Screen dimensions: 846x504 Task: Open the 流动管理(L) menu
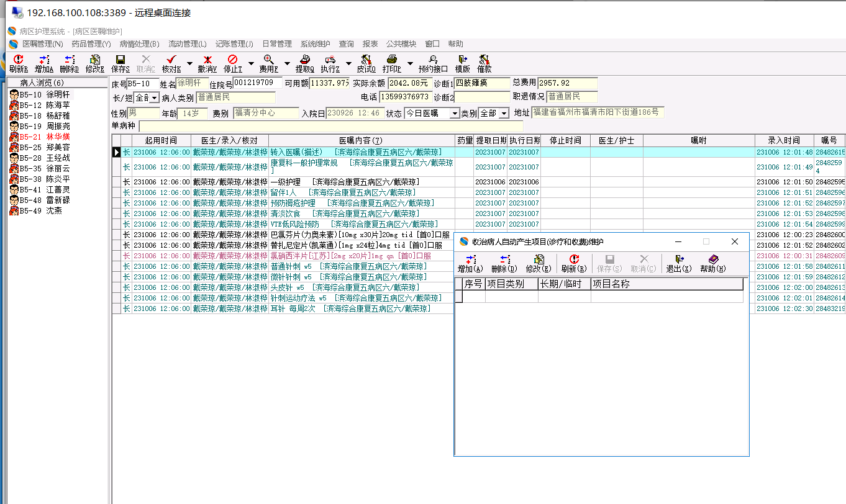point(188,44)
